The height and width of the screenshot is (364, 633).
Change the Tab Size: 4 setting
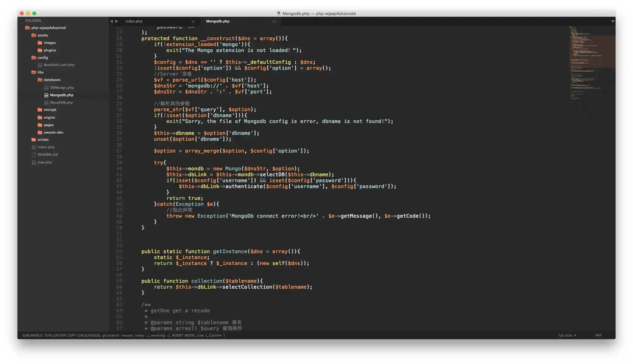click(x=567, y=335)
